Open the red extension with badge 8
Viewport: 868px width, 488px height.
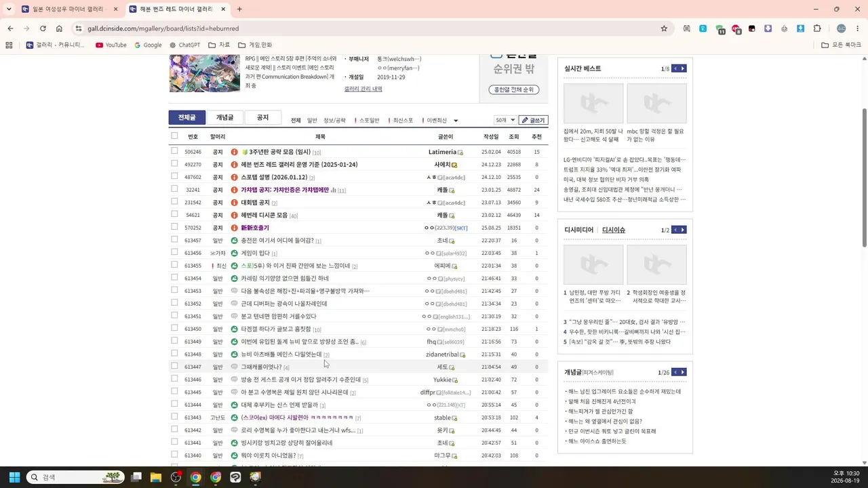[x=736, y=29]
